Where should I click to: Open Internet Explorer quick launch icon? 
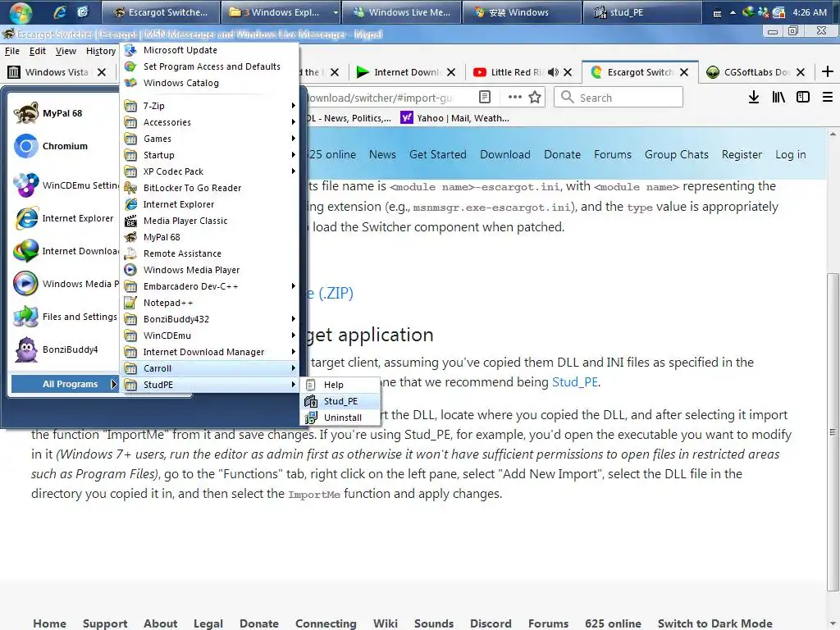point(59,11)
